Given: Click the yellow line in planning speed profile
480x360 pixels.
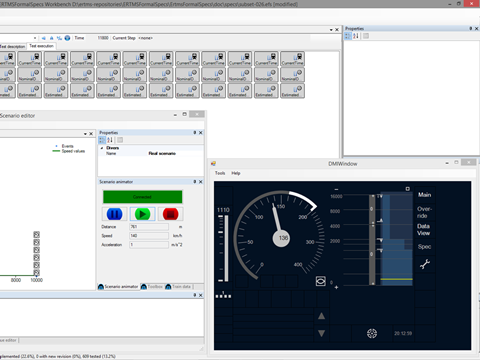Looking at the screenshot, I should coord(396,279).
